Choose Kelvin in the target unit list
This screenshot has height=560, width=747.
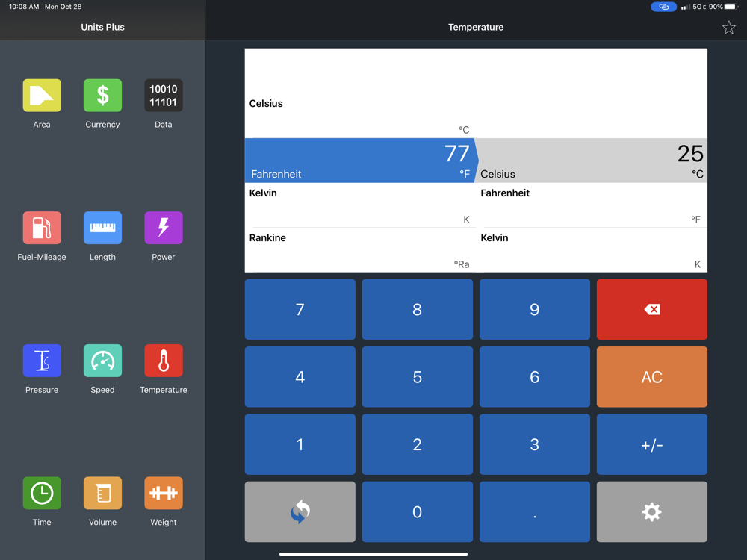coord(592,250)
